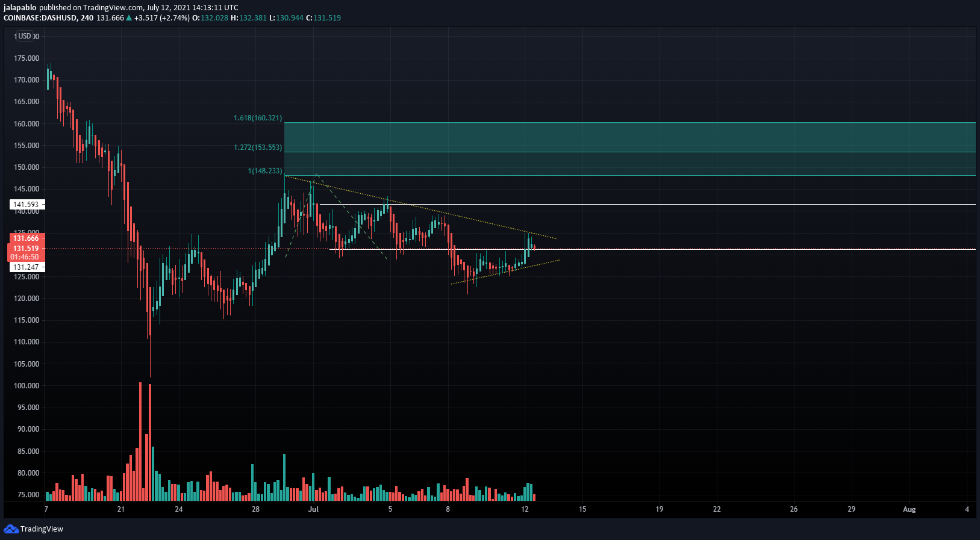This screenshot has height=540, width=980.
Task: Click the TradingView logo icon
Action: click(11, 529)
